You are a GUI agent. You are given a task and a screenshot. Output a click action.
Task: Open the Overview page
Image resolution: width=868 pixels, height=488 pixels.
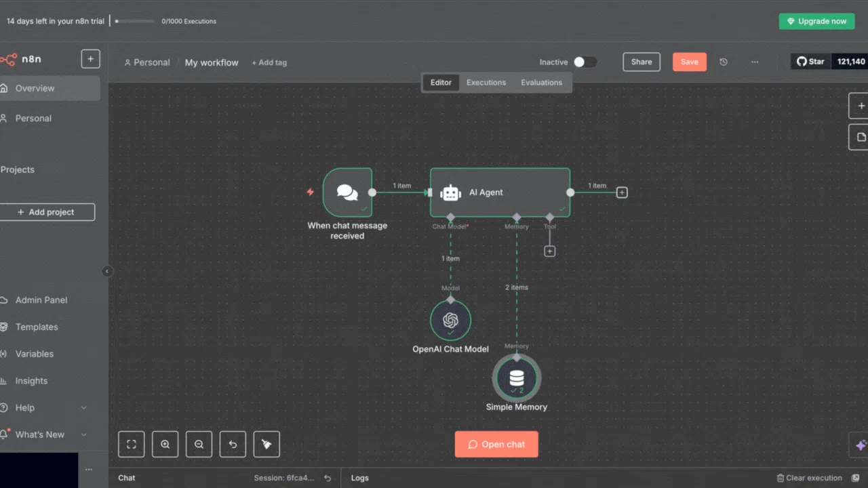tap(50, 88)
